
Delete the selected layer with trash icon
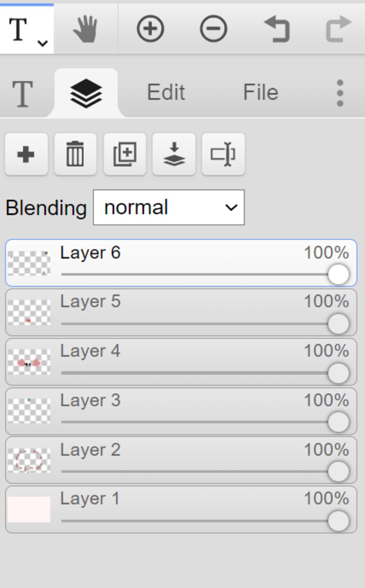click(x=75, y=154)
